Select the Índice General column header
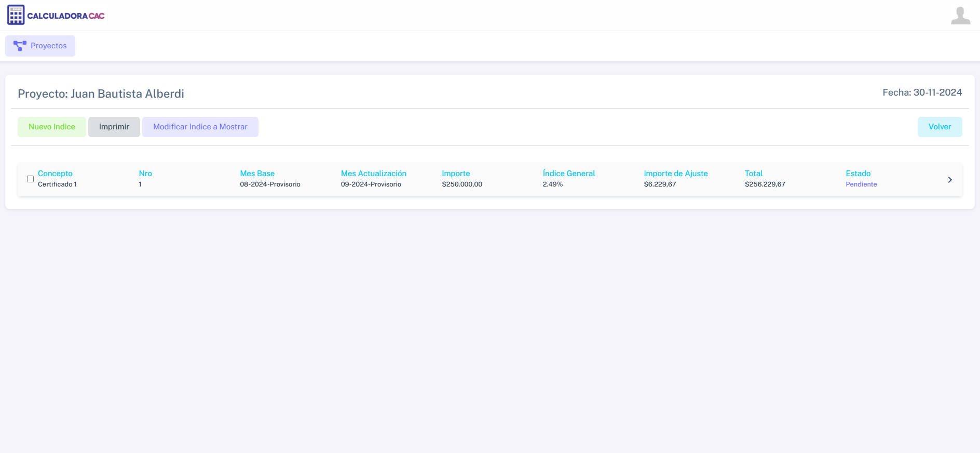 (x=568, y=174)
